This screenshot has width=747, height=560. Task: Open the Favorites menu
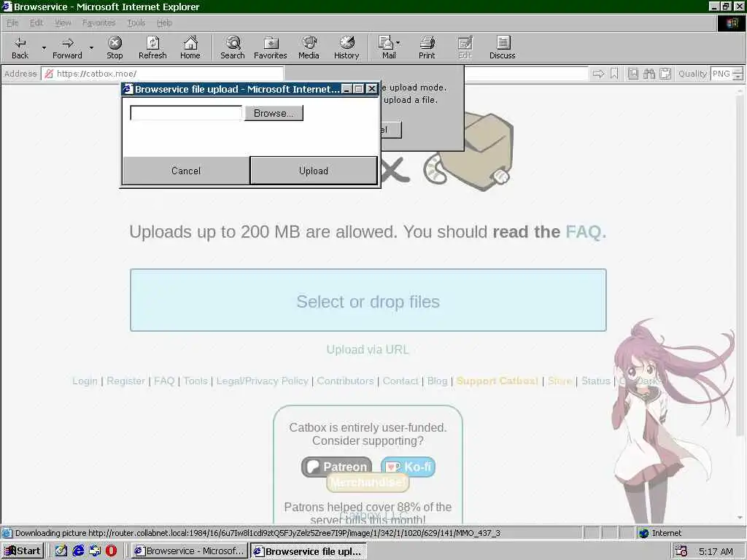point(98,23)
